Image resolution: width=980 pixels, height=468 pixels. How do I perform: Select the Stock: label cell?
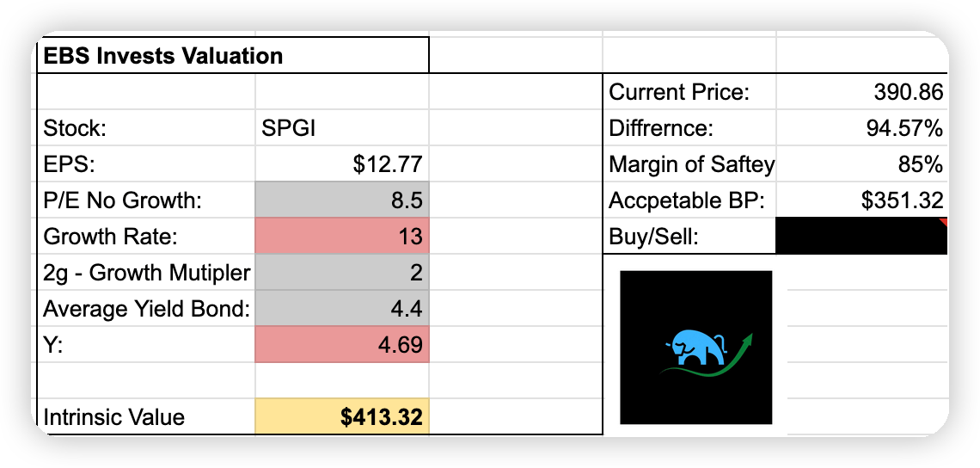coord(146,129)
